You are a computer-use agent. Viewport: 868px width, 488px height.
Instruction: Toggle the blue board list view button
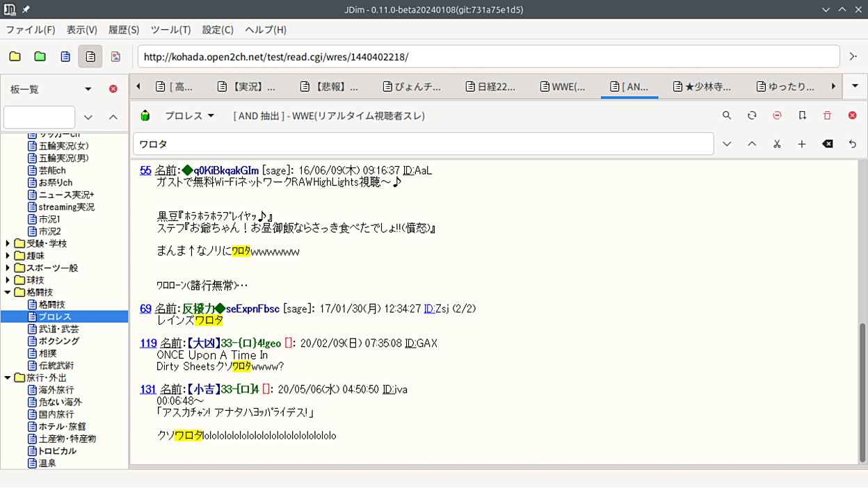tap(65, 56)
